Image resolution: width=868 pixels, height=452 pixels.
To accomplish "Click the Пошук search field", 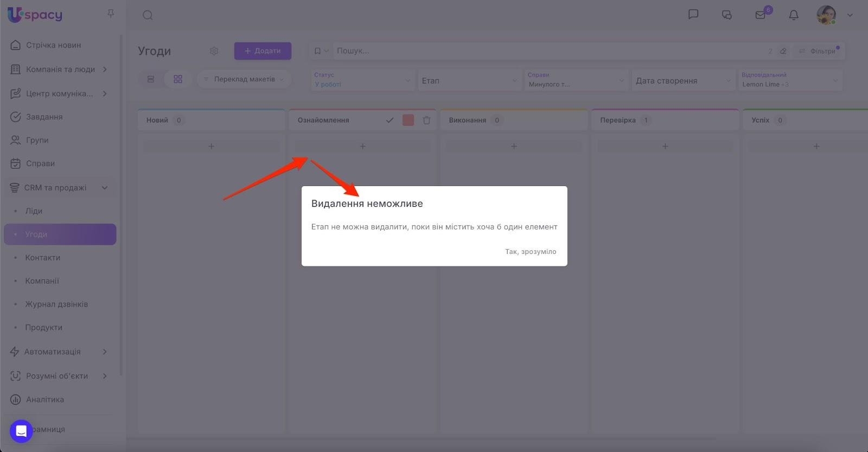I will [548, 51].
